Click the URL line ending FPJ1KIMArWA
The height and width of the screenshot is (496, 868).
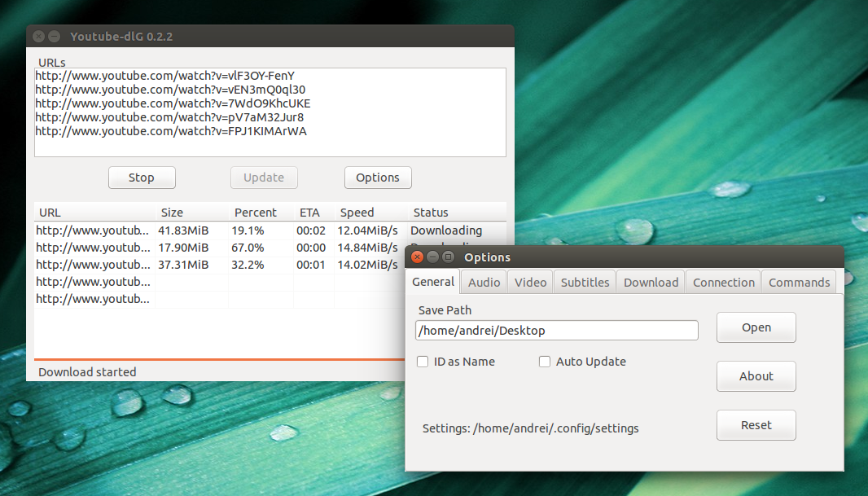(171, 131)
